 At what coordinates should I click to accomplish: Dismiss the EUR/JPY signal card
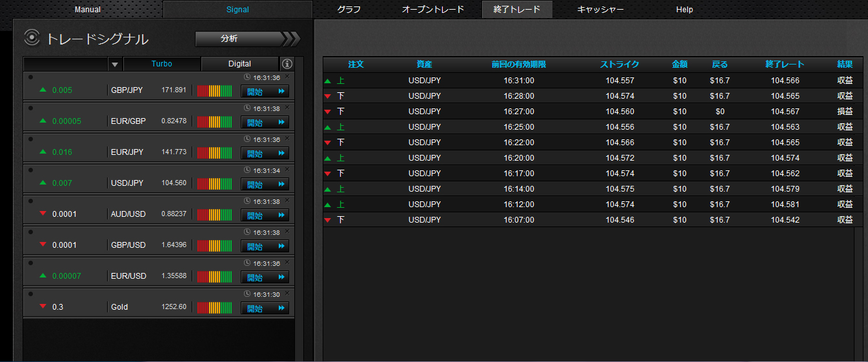point(287,138)
